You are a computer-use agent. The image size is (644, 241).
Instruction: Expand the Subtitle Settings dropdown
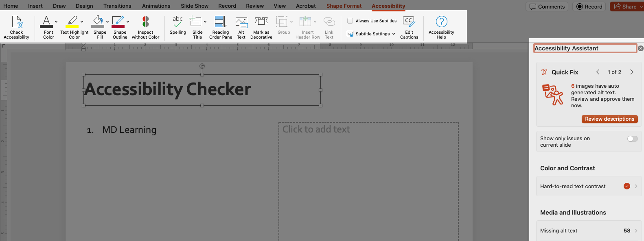pos(394,34)
